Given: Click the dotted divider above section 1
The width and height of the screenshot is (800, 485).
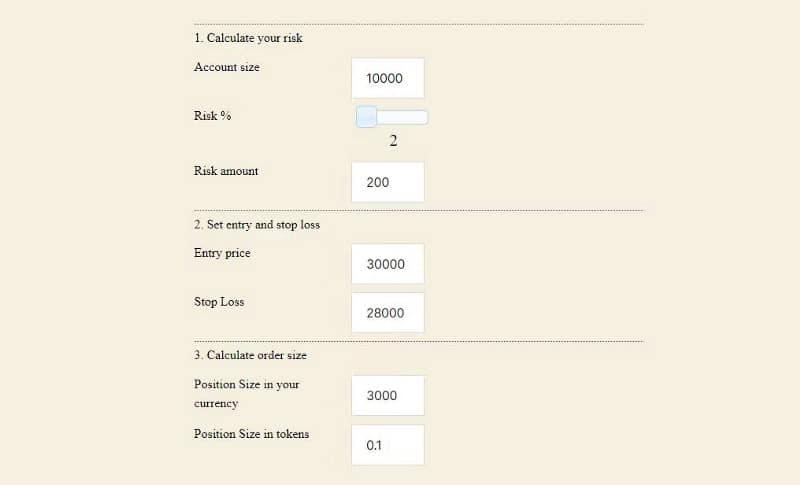Looking at the screenshot, I should pyautogui.click(x=418, y=23).
